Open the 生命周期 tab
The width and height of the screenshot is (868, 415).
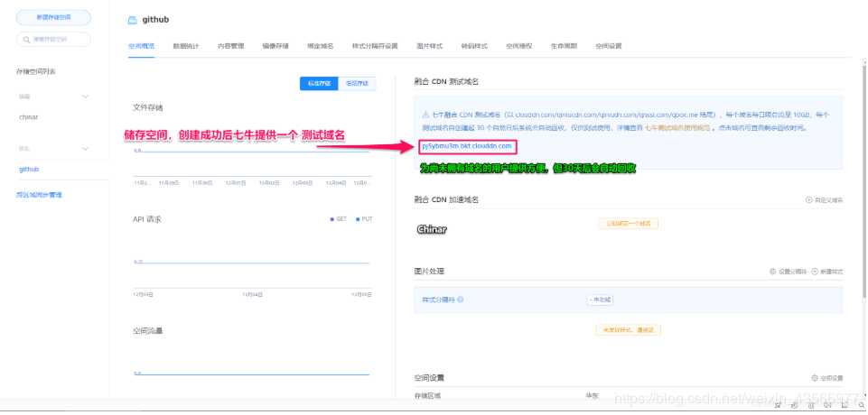[x=565, y=46]
